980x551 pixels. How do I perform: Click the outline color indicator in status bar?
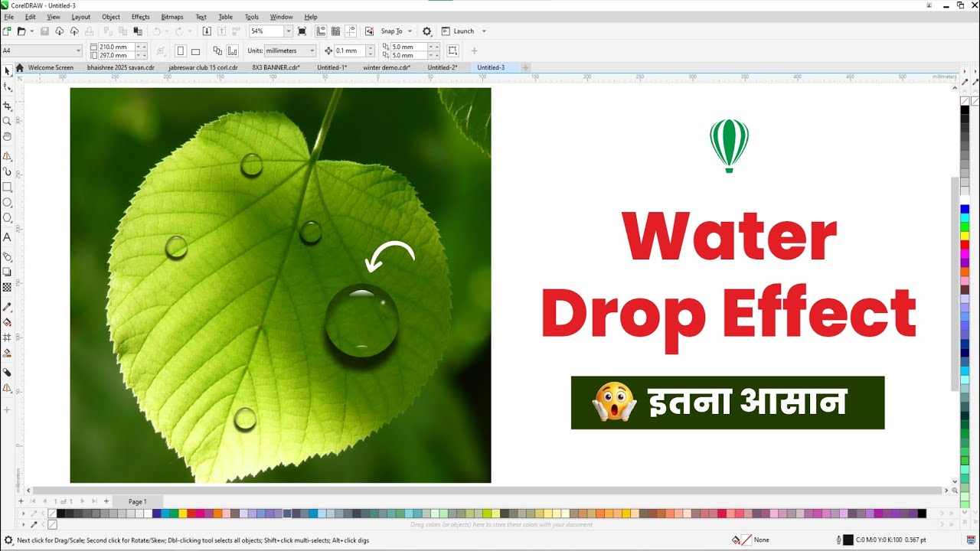click(848, 540)
